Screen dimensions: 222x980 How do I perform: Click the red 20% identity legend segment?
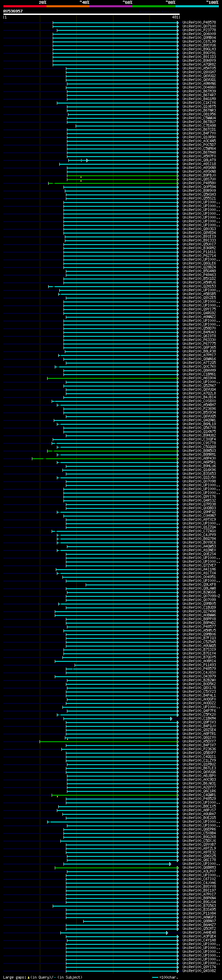coord(25,6)
